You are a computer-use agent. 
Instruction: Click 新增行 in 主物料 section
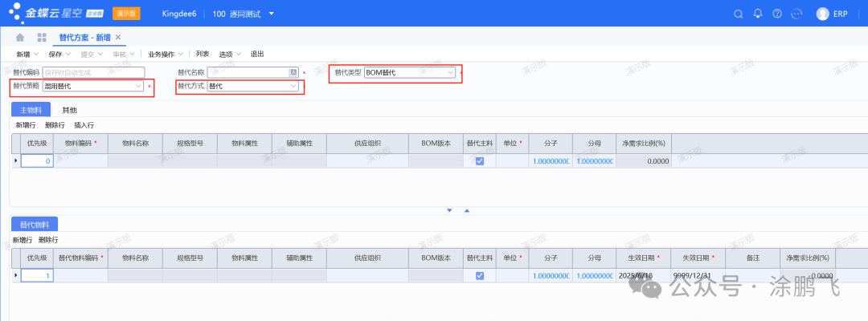pos(26,125)
